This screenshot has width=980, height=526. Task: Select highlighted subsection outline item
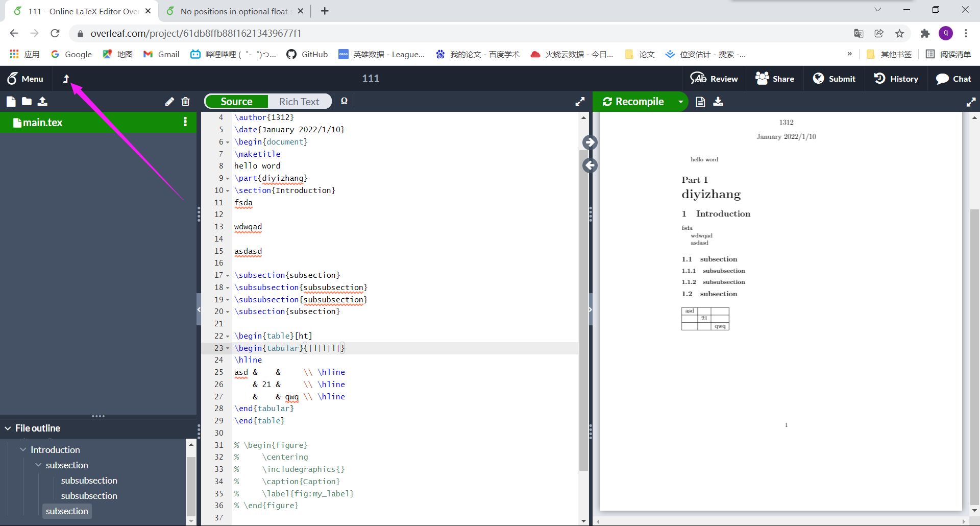[x=66, y=511]
